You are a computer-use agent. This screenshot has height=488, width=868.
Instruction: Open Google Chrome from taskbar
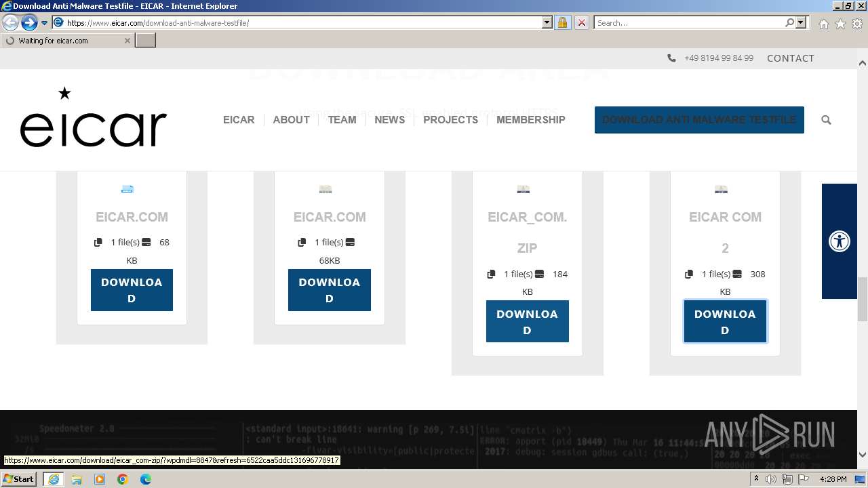point(123,479)
